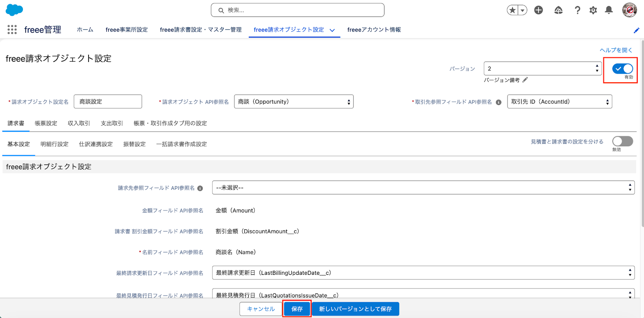Open the favorites list dropdown arrow
Screen dimensions: 644x318
tap(522, 10)
